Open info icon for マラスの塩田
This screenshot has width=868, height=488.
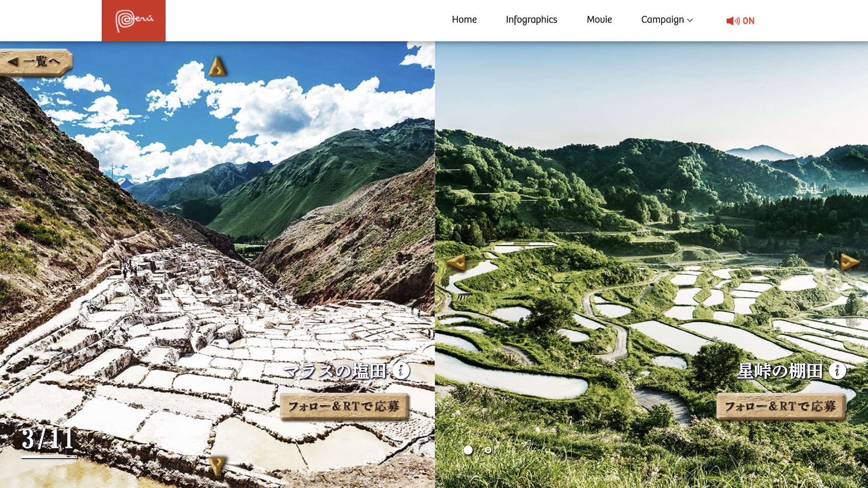(401, 371)
